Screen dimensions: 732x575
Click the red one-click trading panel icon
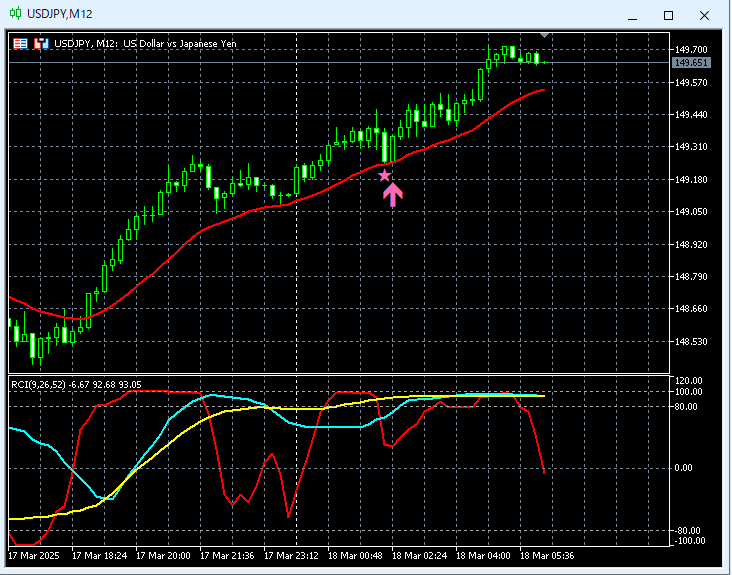pos(21,44)
